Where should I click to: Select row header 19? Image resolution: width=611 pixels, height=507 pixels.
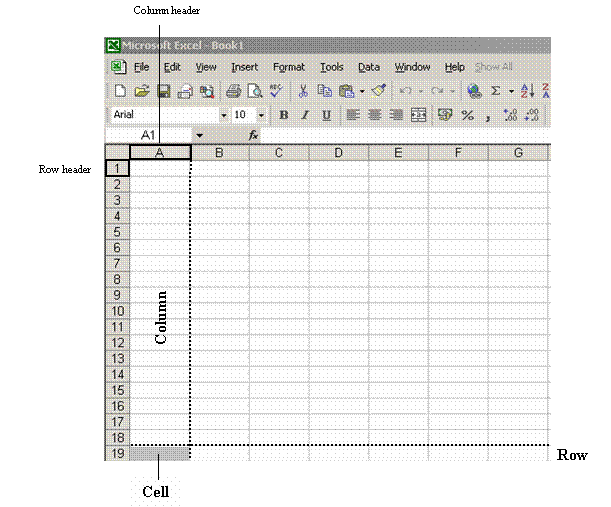[x=117, y=454]
